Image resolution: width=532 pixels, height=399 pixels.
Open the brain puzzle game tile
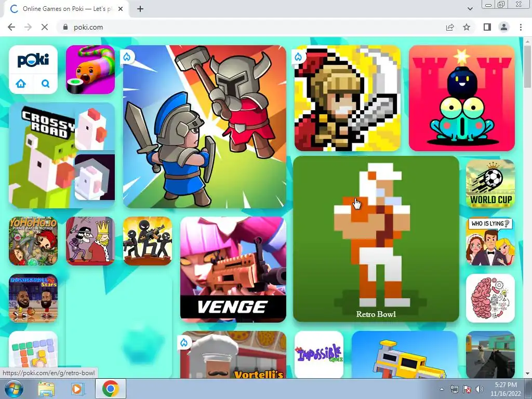[490, 298]
